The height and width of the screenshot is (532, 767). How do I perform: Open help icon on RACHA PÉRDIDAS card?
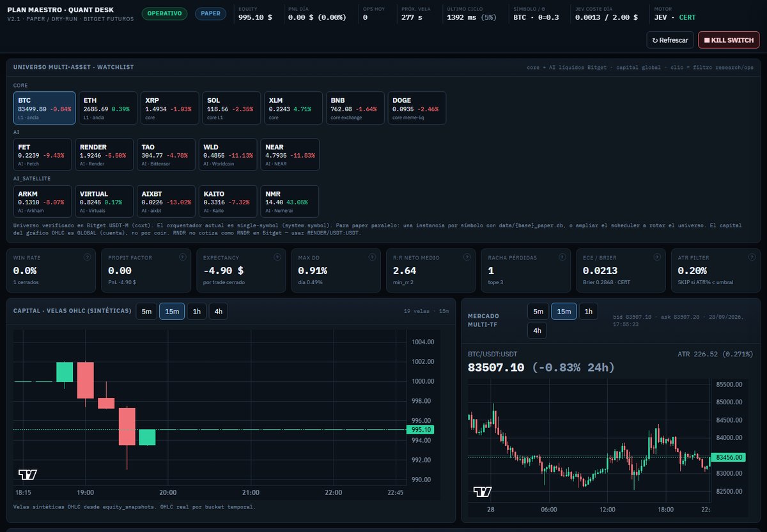pyautogui.click(x=562, y=257)
